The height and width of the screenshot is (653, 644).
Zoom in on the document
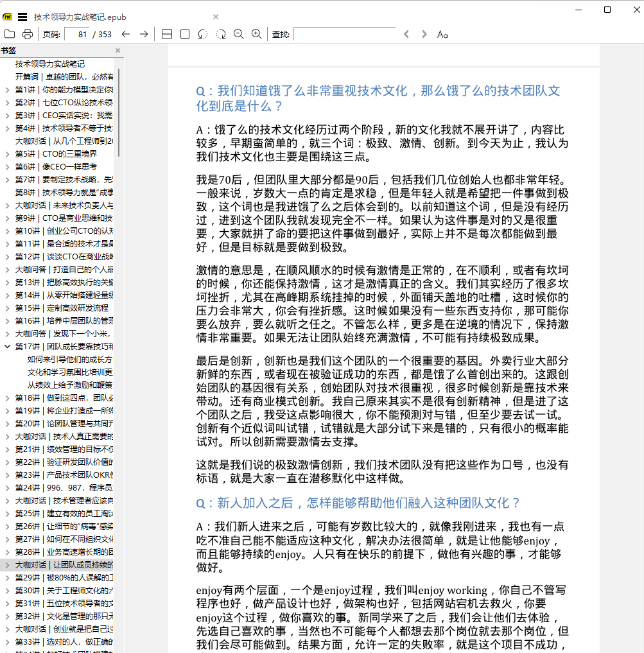pyautogui.click(x=256, y=34)
